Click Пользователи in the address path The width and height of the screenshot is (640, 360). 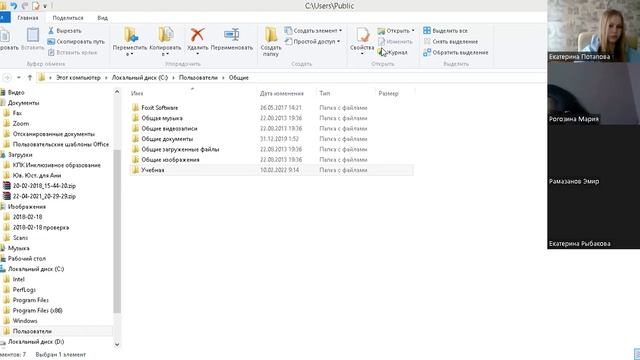click(198, 78)
